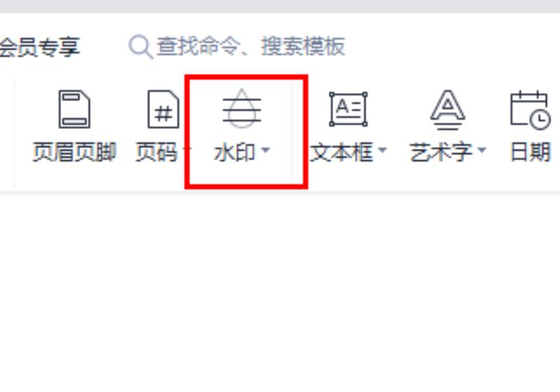This screenshot has height=392, width=560.
Task: Select the 日期 text label
Action: click(x=531, y=152)
